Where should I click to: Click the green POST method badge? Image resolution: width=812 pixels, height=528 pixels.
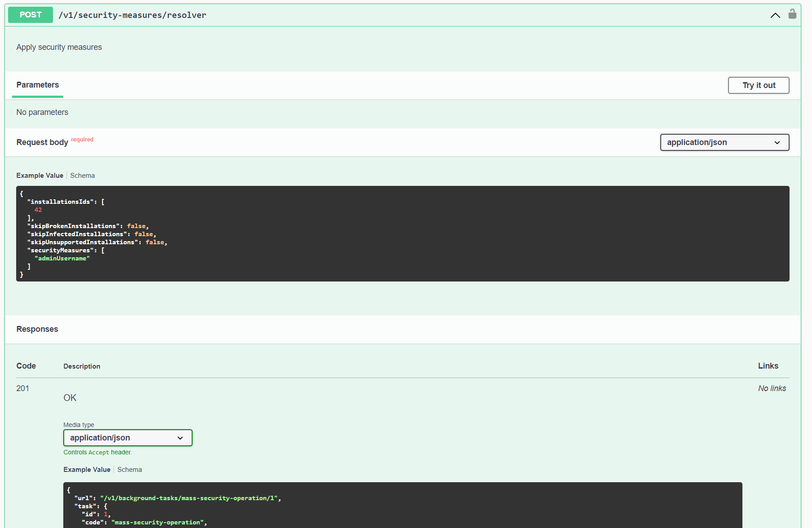coord(30,14)
